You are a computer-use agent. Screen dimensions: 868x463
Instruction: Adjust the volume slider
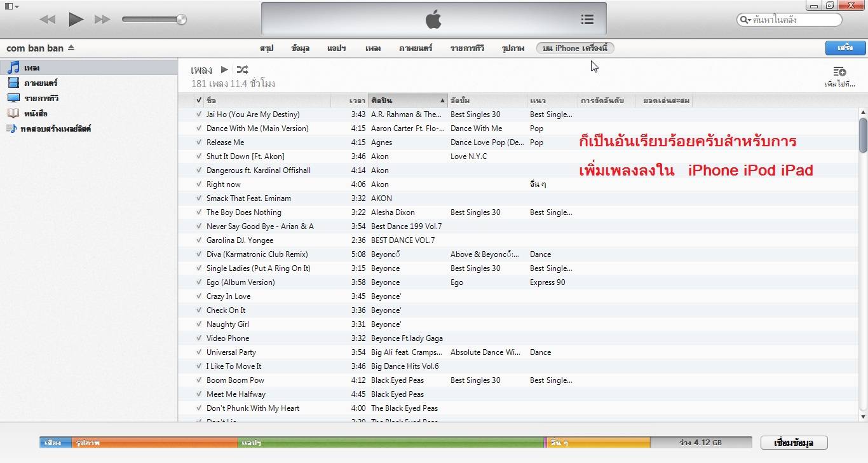coord(154,20)
